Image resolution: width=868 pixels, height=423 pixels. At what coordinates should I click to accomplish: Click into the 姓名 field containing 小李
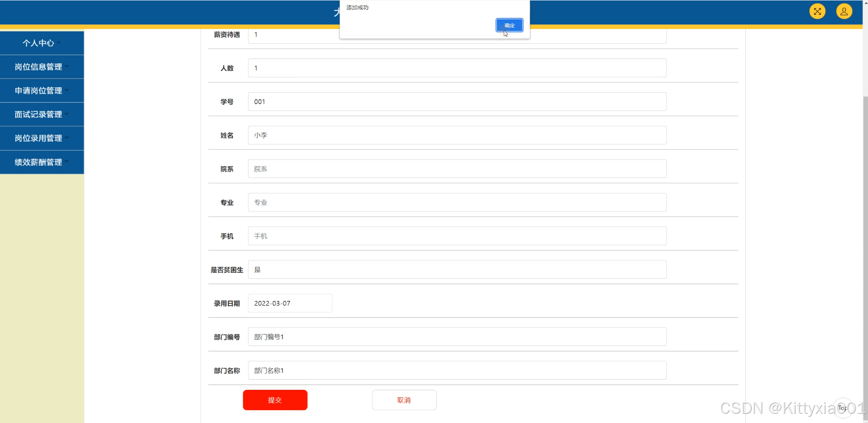457,135
